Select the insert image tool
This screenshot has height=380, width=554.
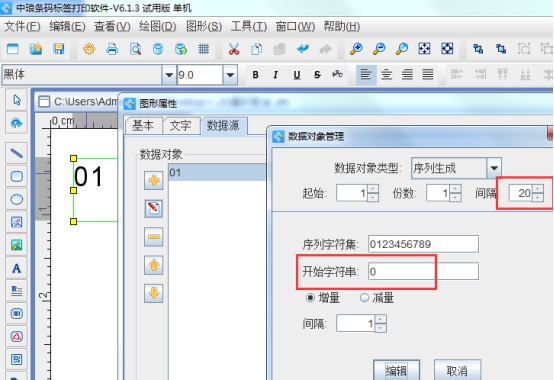point(17,245)
